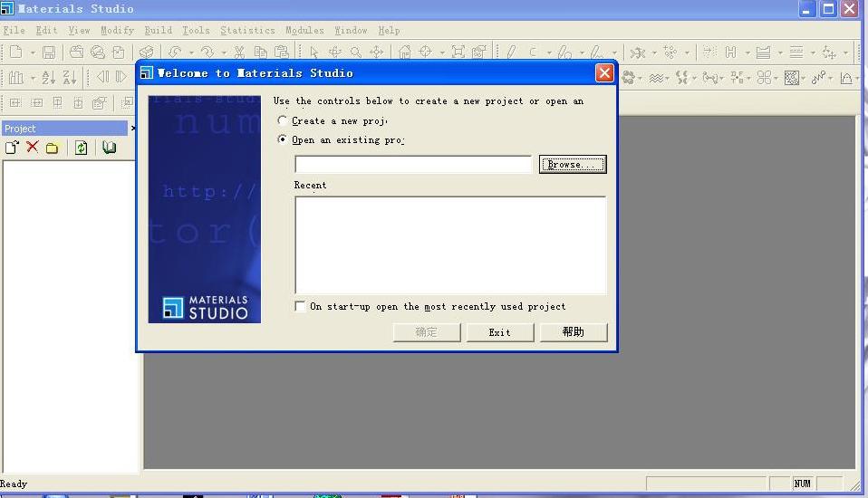
Task: Click inside the Recent projects list box
Action: click(450, 245)
